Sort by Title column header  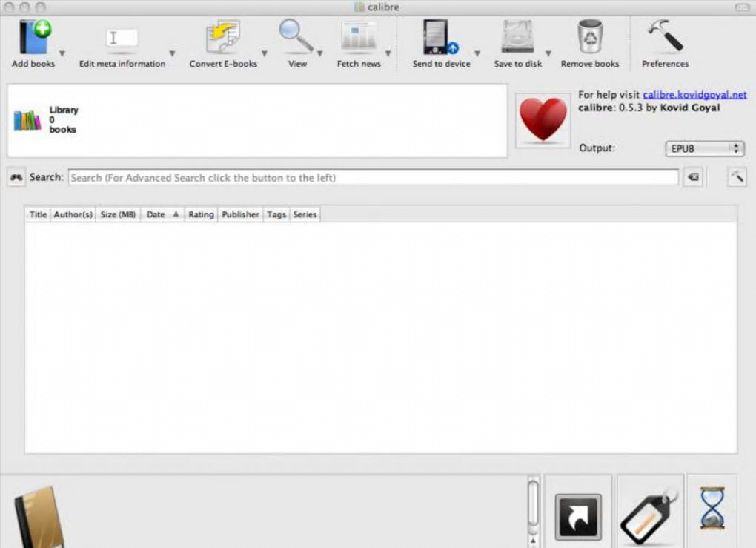(38, 214)
